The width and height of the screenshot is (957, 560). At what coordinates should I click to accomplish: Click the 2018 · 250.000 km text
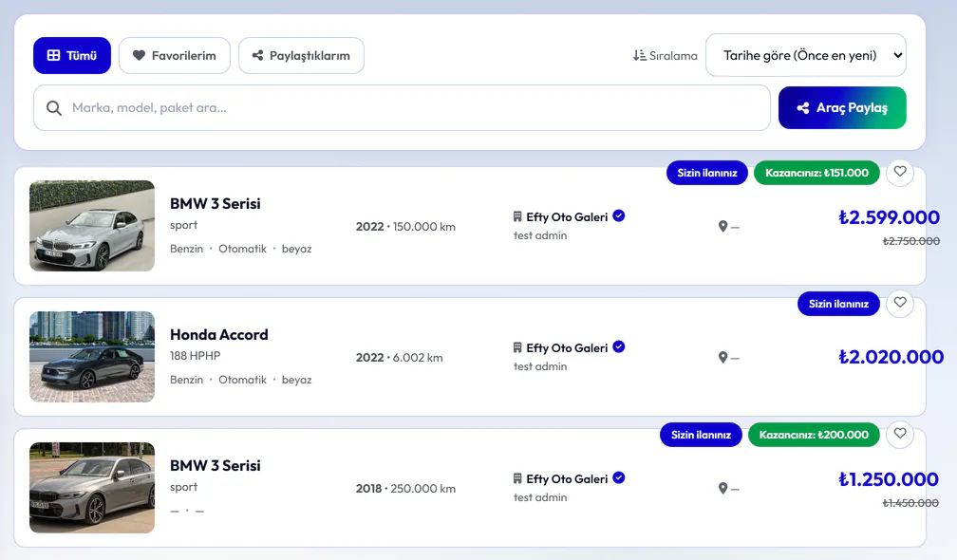click(x=406, y=489)
